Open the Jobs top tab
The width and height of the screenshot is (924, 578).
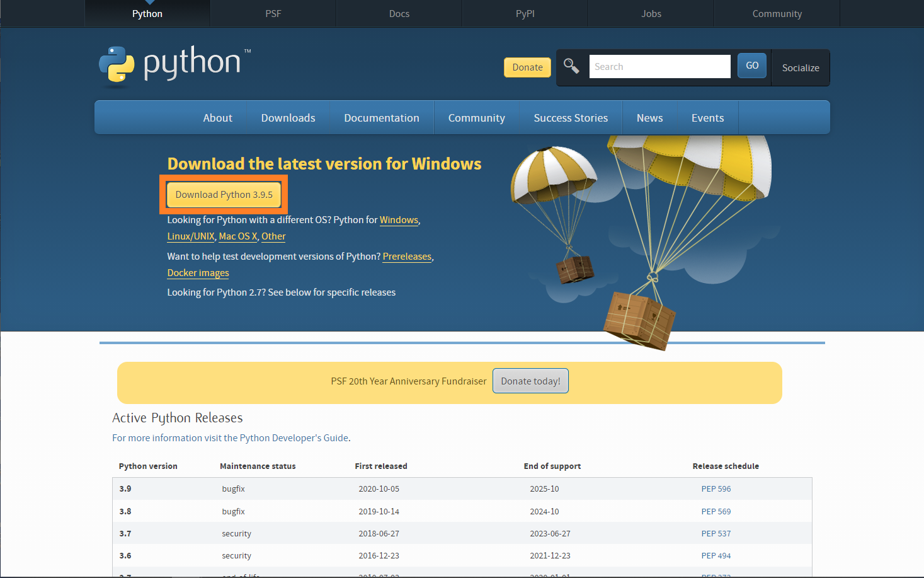pos(651,13)
